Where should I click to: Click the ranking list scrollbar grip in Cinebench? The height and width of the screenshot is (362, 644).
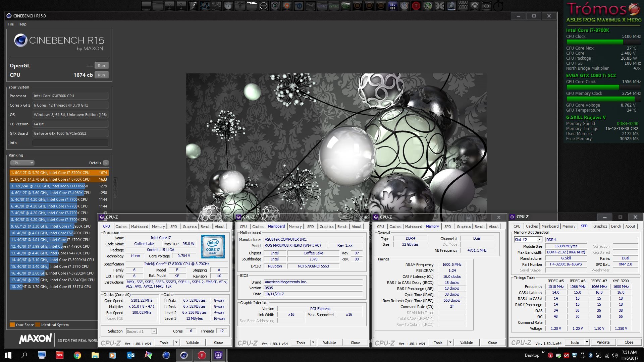point(115,188)
